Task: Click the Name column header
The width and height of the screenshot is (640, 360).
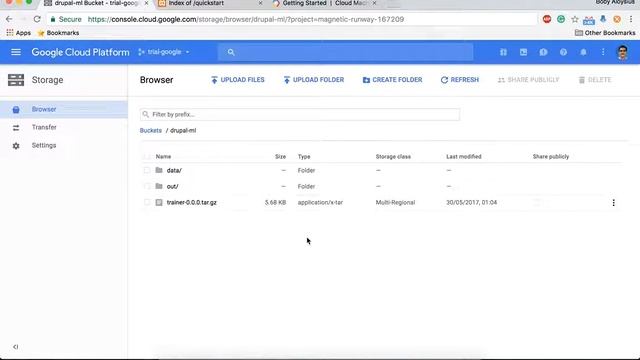Action: pyautogui.click(x=163, y=157)
